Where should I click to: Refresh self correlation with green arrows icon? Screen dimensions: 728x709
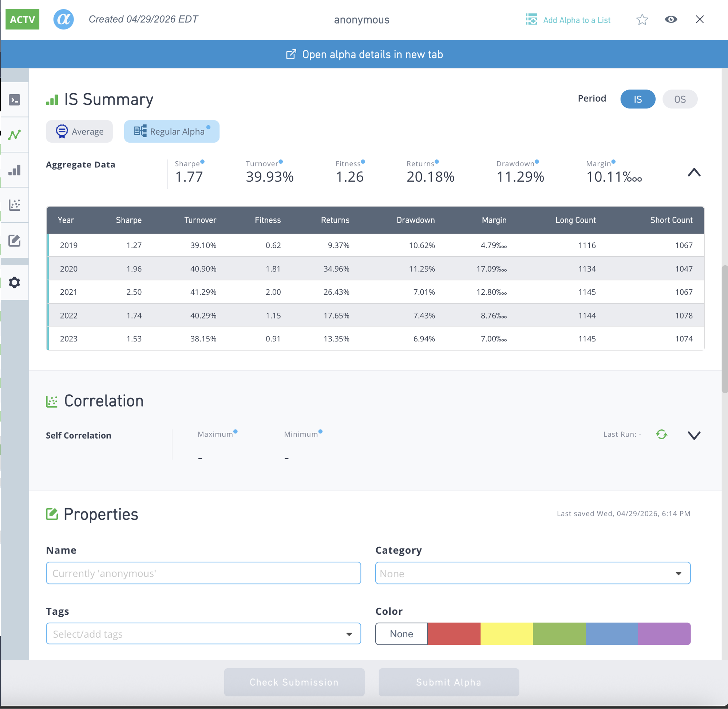click(x=661, y=434)
